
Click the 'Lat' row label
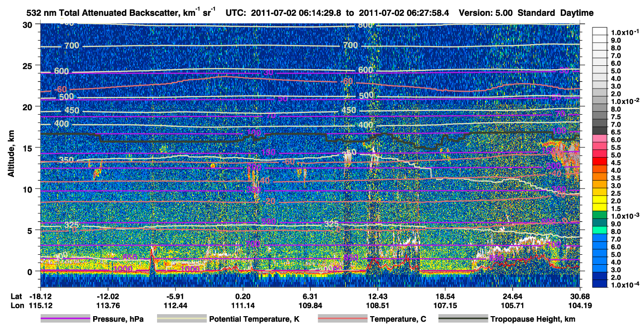[16, 296]
